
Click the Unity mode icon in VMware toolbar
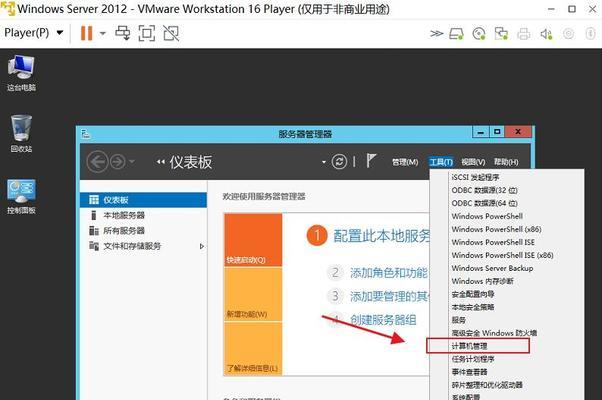pyautogui.click(x=171, y=33)
